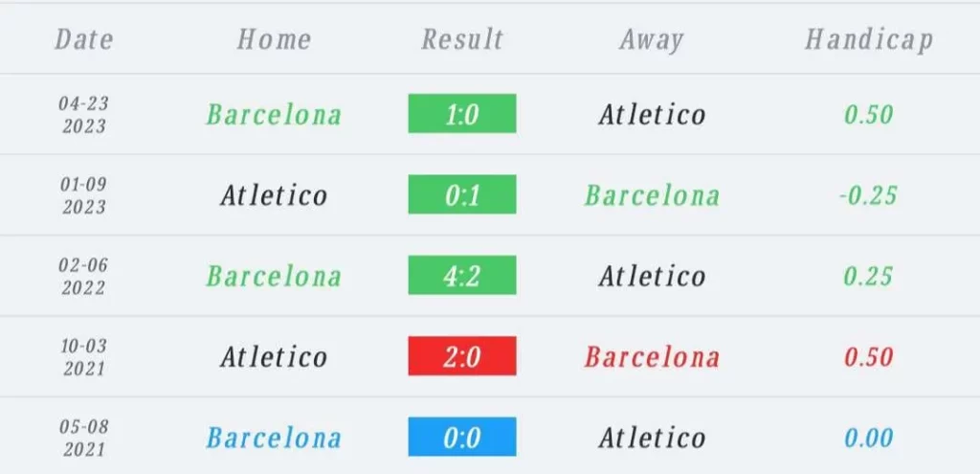The image size is (980, 474).
Task: Click Barcelona away team on 01-09 2023
Action: pyautogui.click(x=652, y=194)
